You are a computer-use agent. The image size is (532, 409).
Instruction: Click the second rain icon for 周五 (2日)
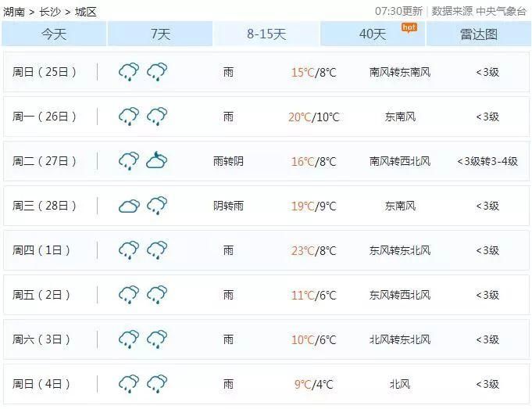157,296
